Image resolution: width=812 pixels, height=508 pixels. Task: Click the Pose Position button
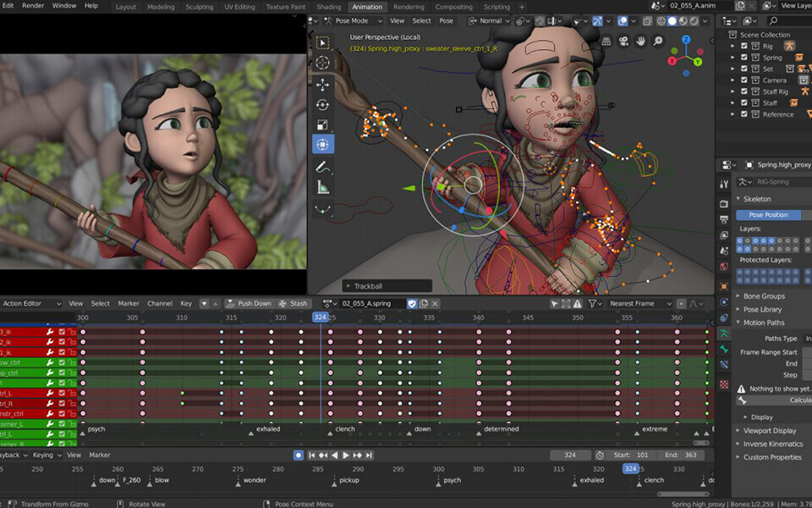(x=769, y=214)
